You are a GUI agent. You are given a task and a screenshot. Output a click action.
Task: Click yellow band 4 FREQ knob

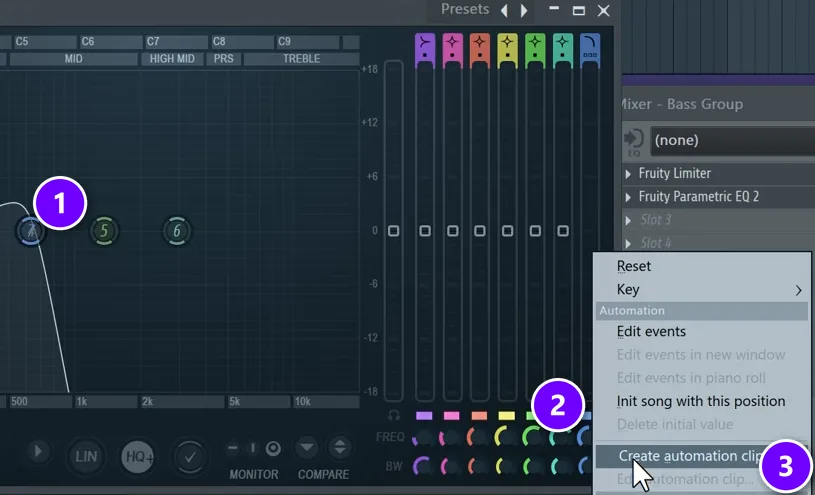point(505,437)
